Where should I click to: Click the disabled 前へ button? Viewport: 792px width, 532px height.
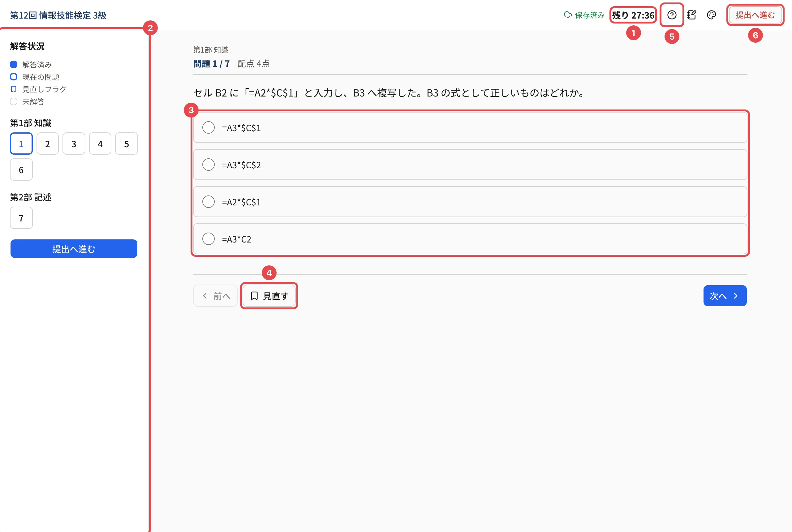point(215,296)
